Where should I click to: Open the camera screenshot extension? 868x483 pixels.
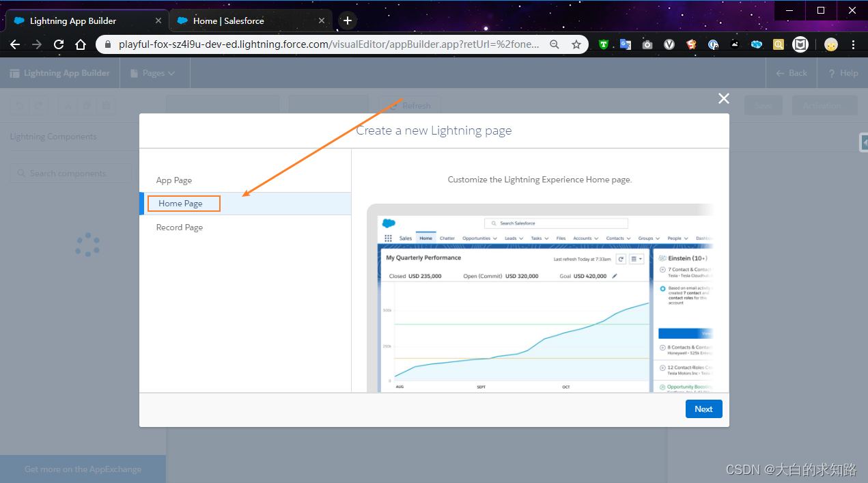(x=647, y=44)
